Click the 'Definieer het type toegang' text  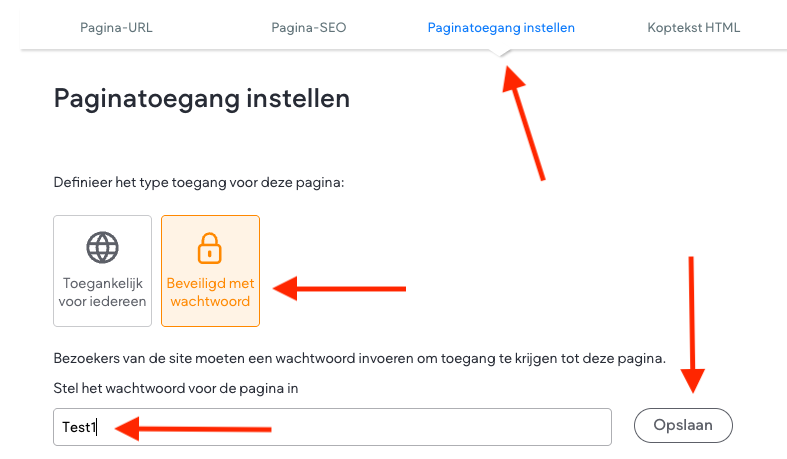[197, 183]
